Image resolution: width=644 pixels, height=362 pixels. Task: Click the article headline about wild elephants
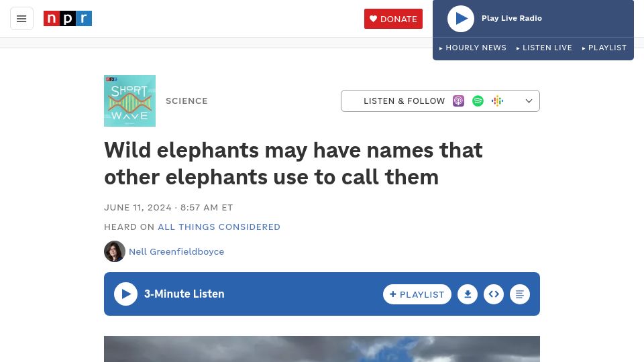(293, 164)
